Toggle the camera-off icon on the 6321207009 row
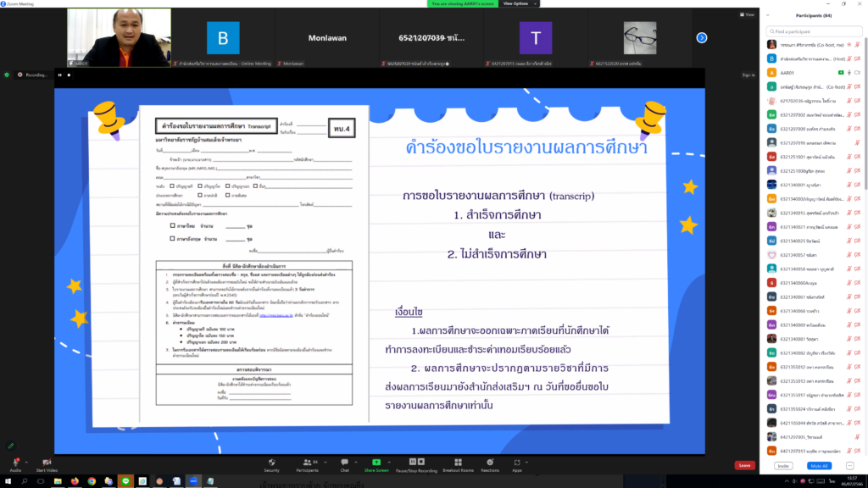Viewport: 868px width, 488px height. pyautogui.click(x=858, y=129)
